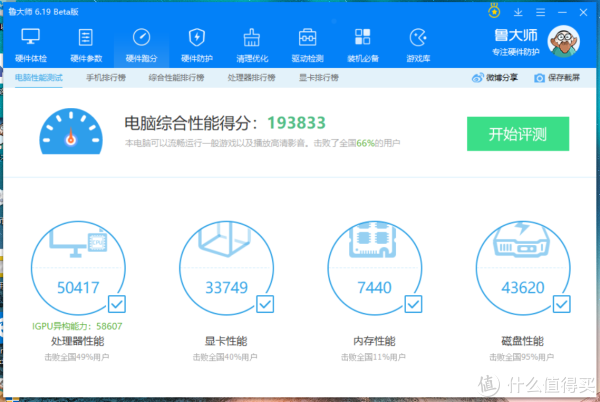
Task: Click the graphics card performance circle 33749
Action: (x=226, y=268)
